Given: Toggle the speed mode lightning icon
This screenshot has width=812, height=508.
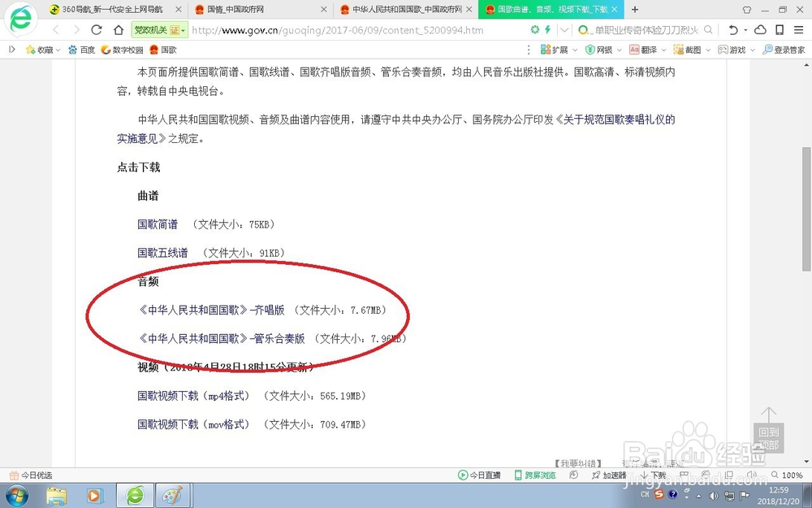Looking at the screenshot, I should [547, 29].
